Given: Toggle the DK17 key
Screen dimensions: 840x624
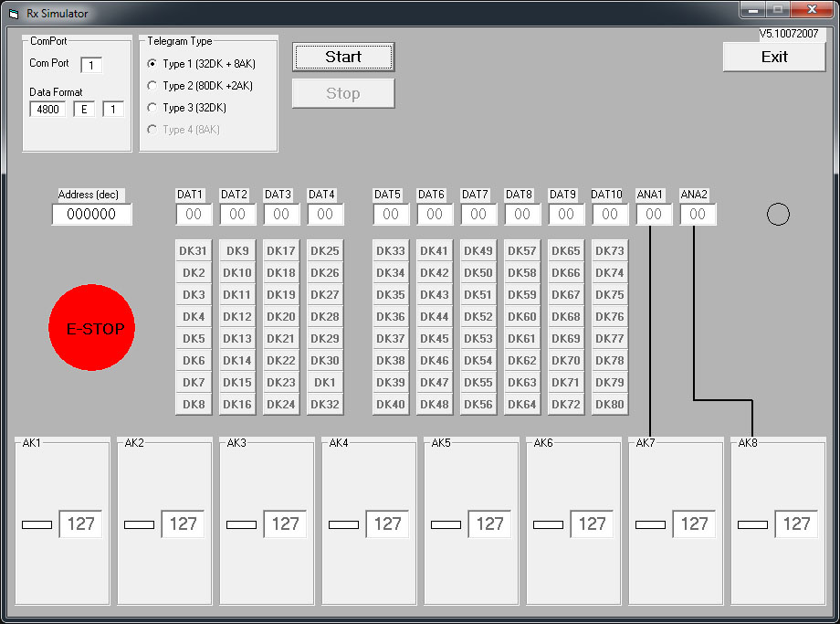Looking at the screenshot, I should pyautogui.click(x=281, y=251).
